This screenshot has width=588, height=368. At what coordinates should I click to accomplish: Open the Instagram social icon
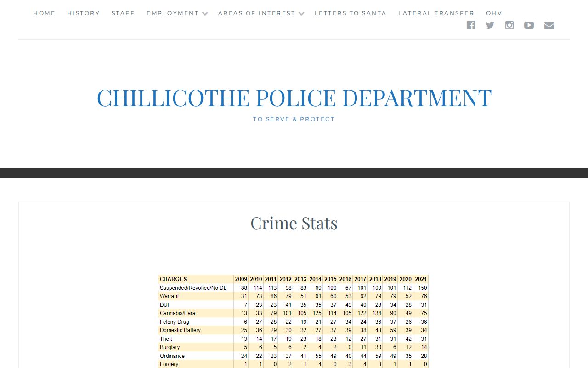pos(509,25)
